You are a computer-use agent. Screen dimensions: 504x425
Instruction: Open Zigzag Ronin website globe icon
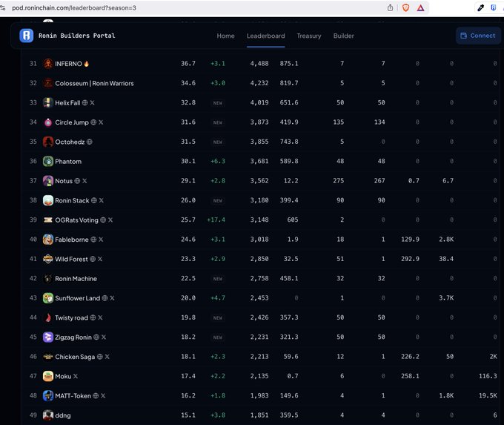pyautogui.click(x=96, y=337)
